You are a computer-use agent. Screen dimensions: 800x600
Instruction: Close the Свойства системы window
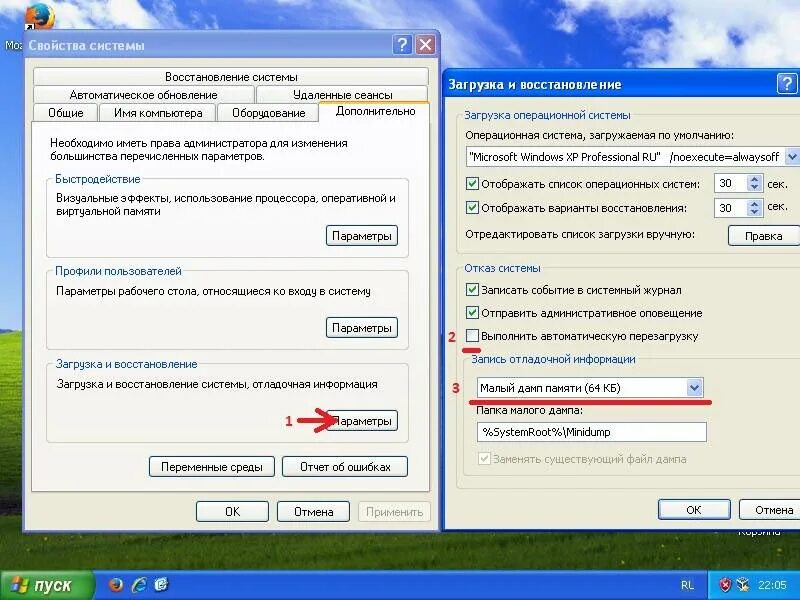426,45
